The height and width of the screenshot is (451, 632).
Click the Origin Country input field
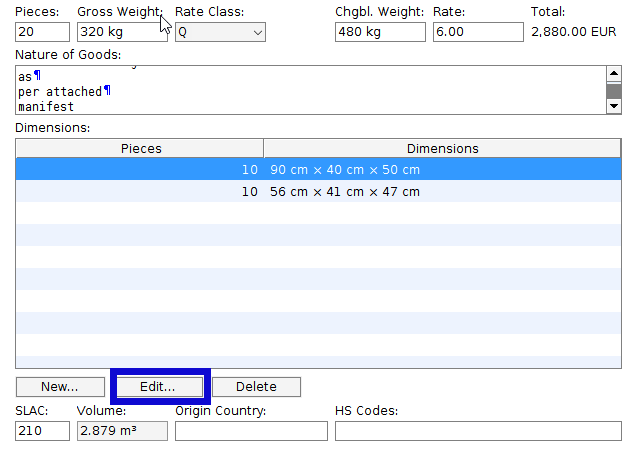click(251, 431)
